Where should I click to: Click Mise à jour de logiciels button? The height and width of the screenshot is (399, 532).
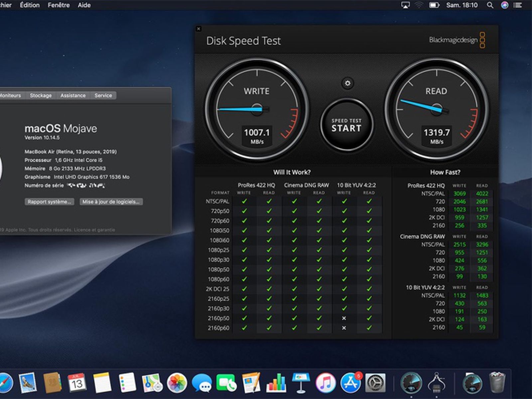point(111,202)
